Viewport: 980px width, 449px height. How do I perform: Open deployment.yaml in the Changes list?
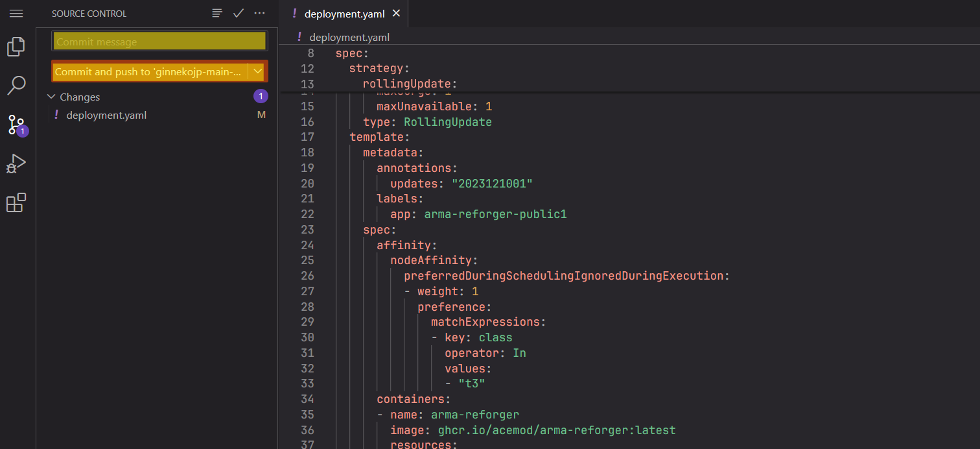click(x=106, y=115)
